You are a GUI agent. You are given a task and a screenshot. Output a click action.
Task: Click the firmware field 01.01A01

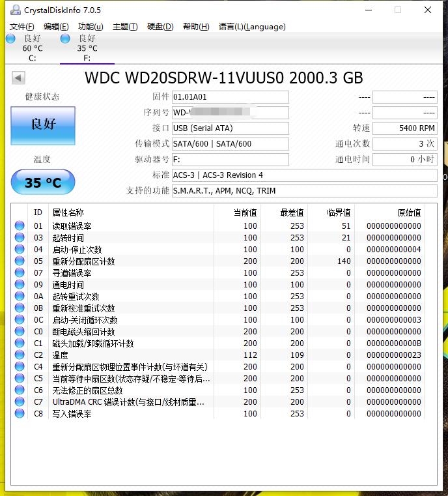231,97
